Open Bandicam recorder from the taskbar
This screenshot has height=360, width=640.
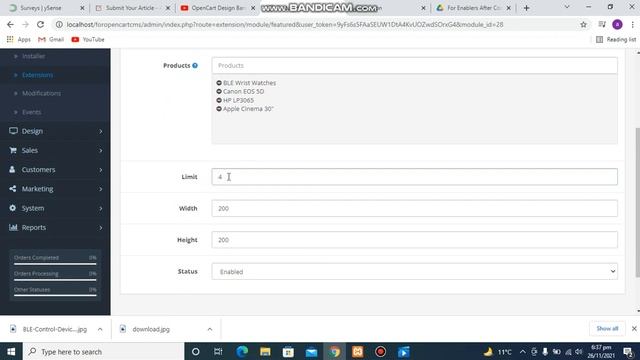pyautogui.click(x=380, y=351)
